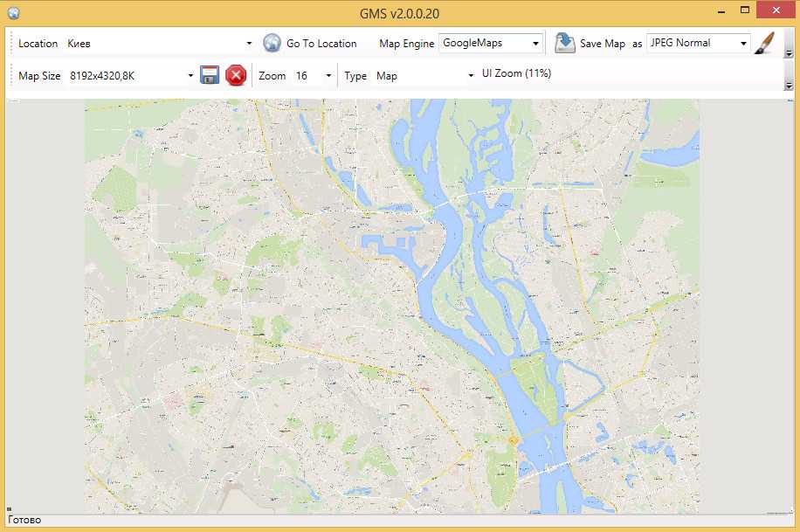The width and height of the screenshot is (800, 532).
Task: Click the map preview of Kyiv
Action: [392, 307]
